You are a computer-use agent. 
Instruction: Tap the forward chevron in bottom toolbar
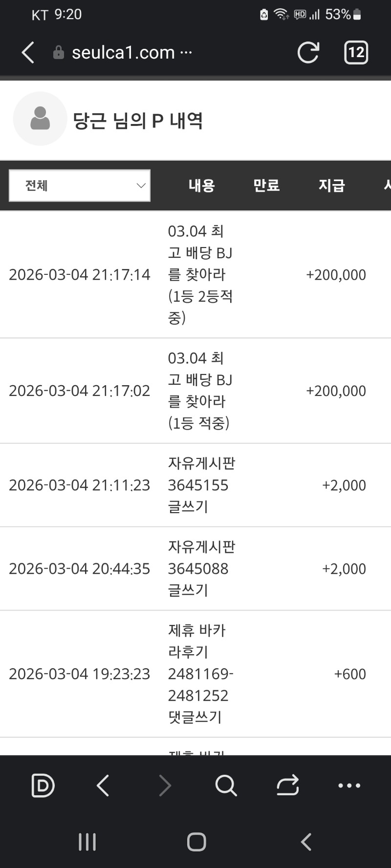click(x=165, y=785)
